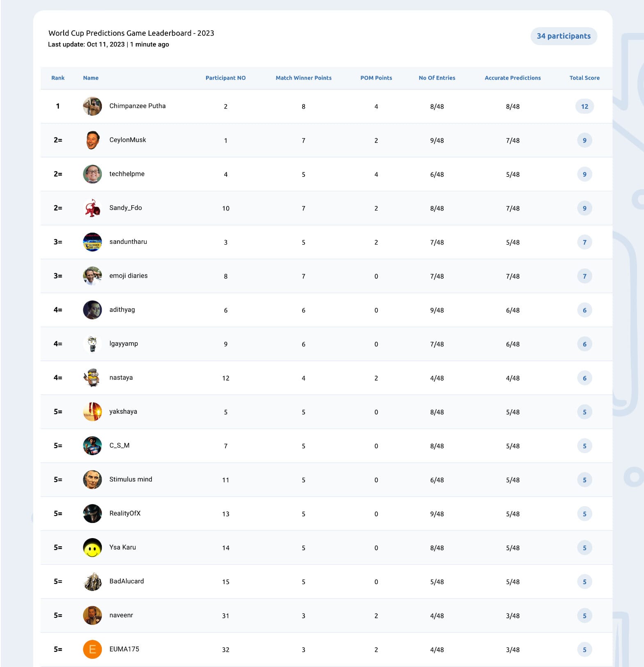Open emoji diaries profile avatar
Screen dimensions: 644x667
(92, 276)
